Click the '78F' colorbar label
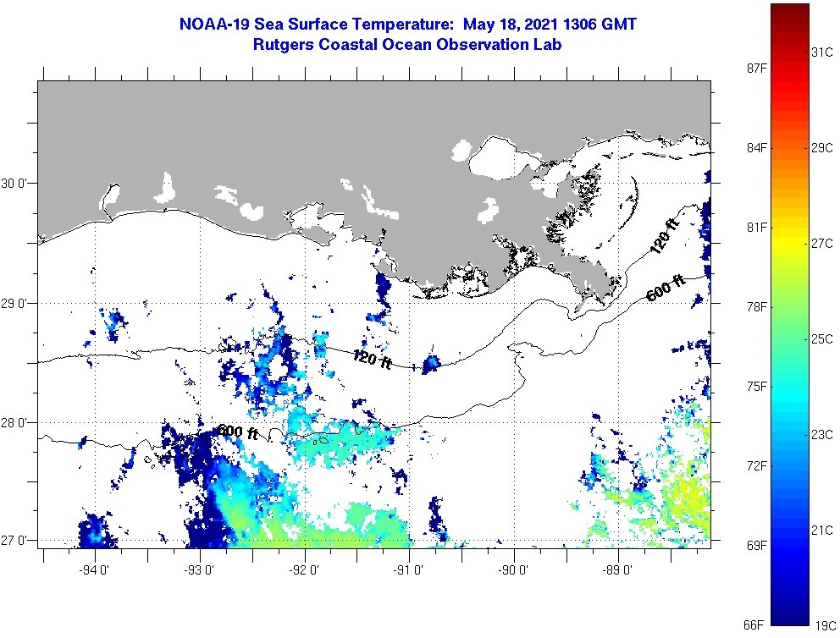 (756, 306)
